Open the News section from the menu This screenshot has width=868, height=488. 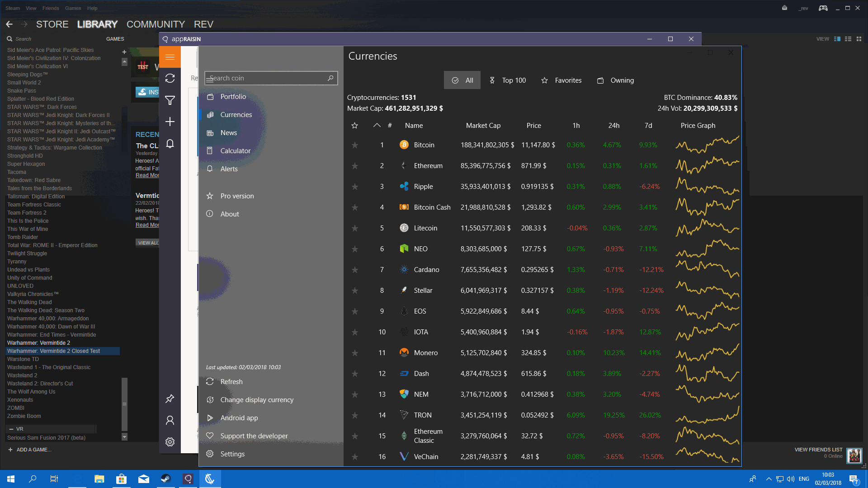(228, 132)
